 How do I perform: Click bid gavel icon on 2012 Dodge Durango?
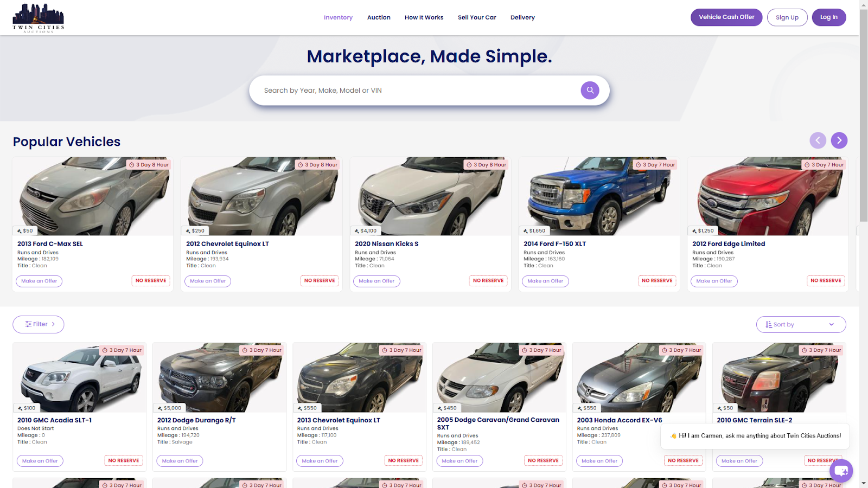click(160, 408)
